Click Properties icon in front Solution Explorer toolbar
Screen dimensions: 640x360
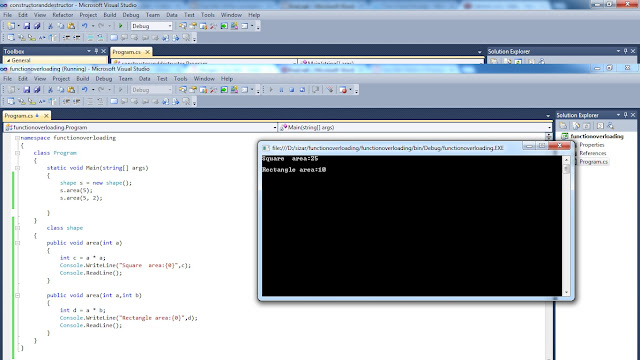[564, 126]
